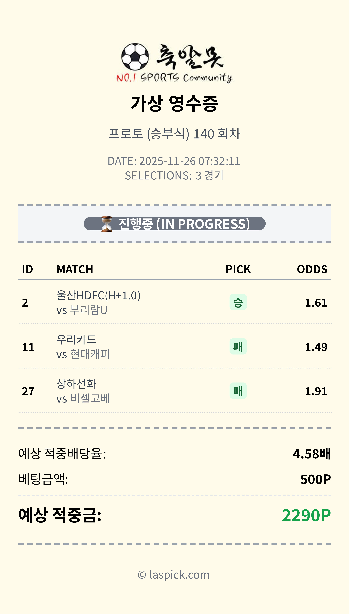Click the ID column header
The width and height of the screenshot is (364, 614).
27,269
